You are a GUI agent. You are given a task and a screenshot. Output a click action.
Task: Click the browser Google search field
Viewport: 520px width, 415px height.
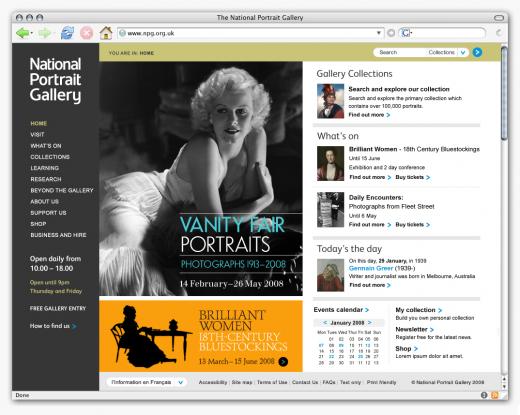pos(448,33)
